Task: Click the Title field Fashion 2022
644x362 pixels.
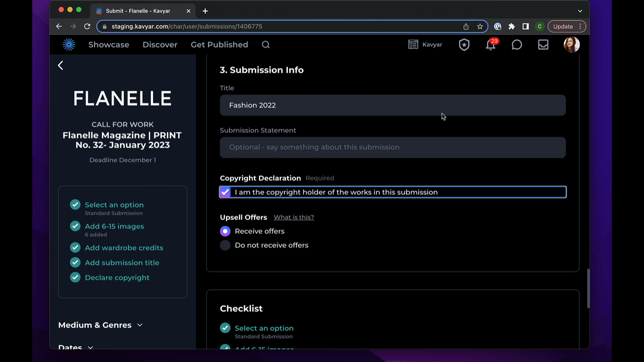Action: [393, 105]
